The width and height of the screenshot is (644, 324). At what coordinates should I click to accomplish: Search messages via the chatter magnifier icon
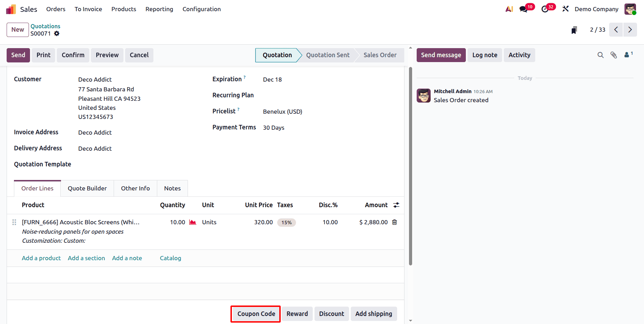click(x=600, y=55)
